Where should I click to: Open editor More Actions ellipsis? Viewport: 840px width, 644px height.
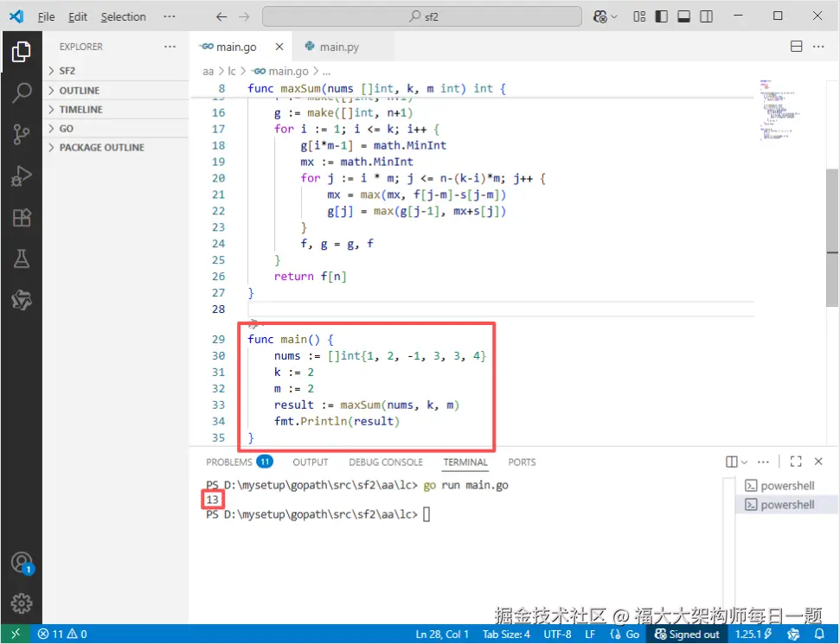click(x=818, y=47)
